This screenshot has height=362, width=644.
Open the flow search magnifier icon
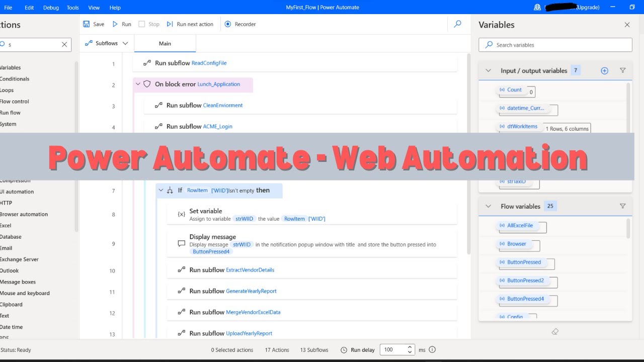(x=457, y=24)
